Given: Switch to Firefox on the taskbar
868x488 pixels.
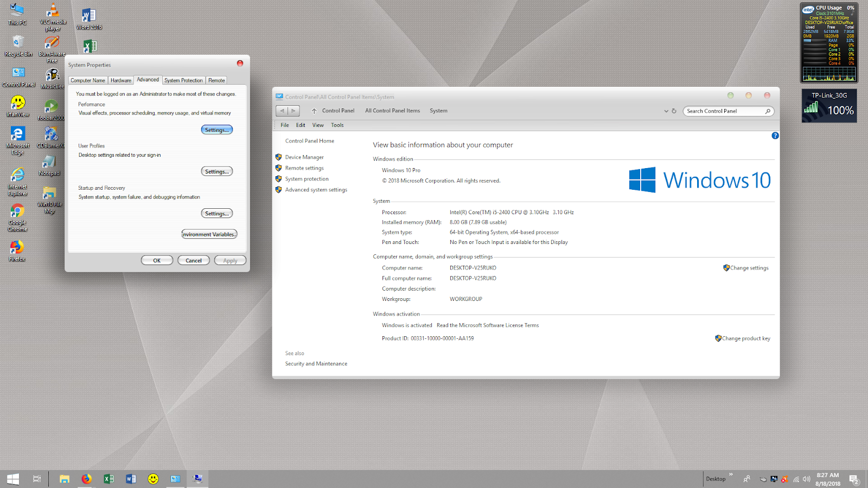Looking at the screenshot, I should click(x=86, y=479).
